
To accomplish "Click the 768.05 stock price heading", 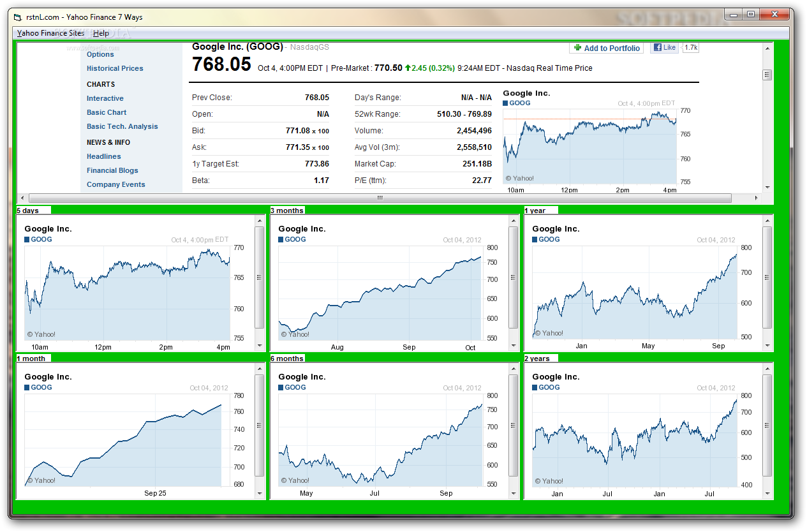I will click(x=221, y=64).
